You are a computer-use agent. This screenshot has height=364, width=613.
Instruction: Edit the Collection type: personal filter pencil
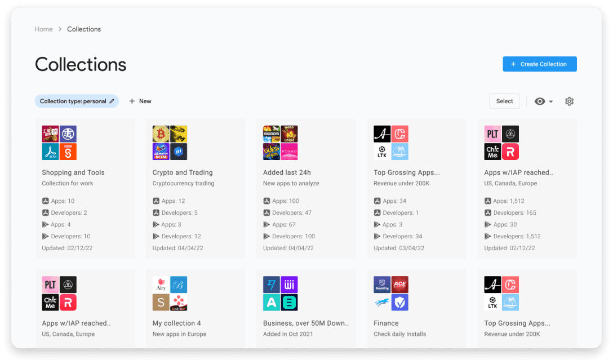pyautogui.click(x=112, y=101)
